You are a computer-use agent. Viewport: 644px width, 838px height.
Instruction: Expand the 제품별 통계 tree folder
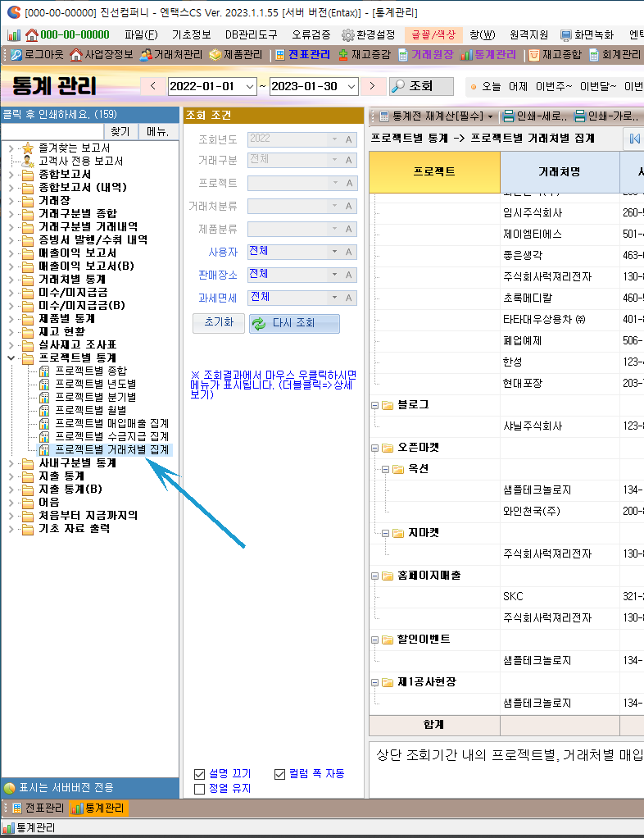click(x=11, y=318)
